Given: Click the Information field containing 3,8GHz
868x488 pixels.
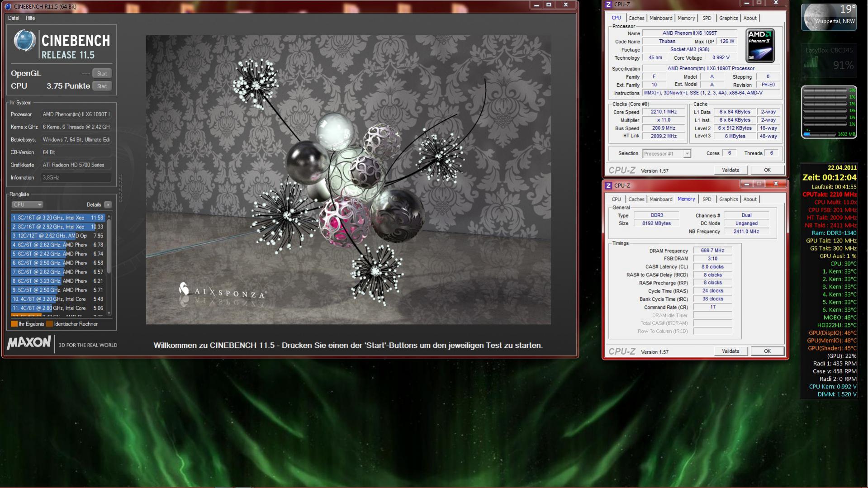Looking at the screenshot, I should click(76, 178).
